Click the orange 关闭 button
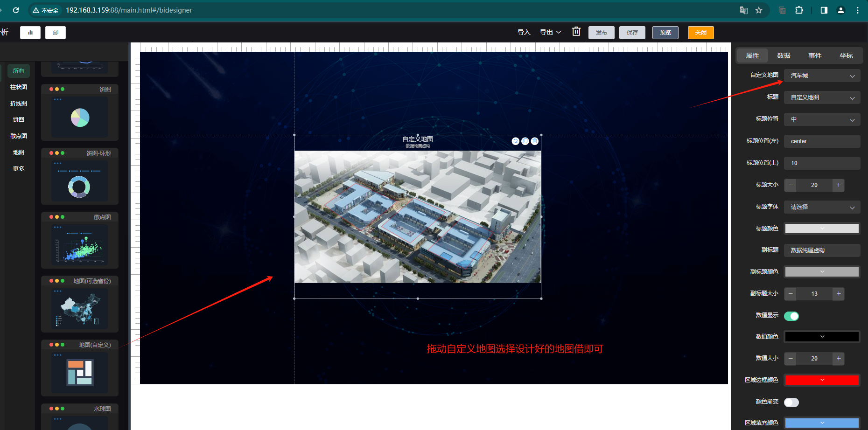The image size is (868, 430). point(700,33)
